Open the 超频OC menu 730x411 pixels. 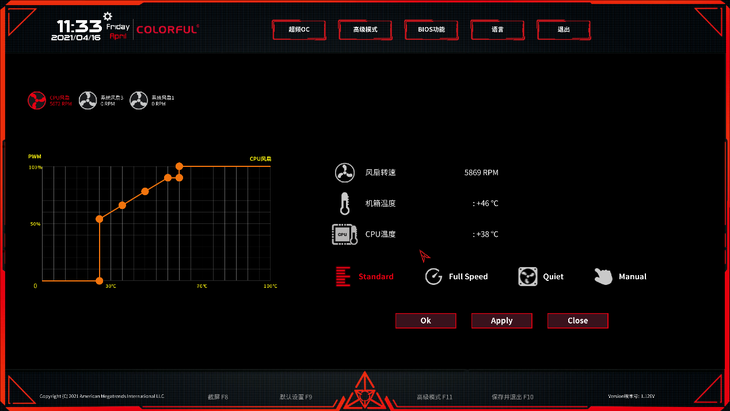(x=299, y=30)
